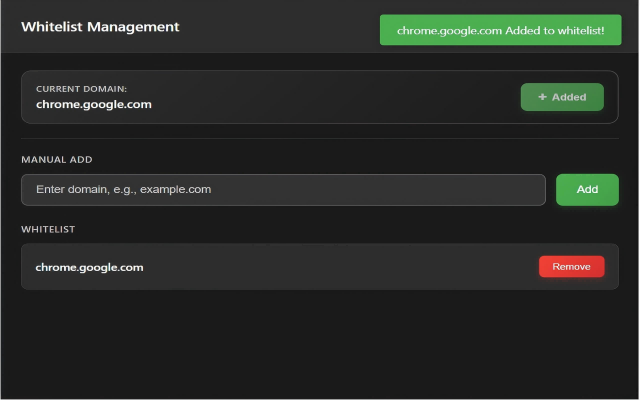Image resolution: width=640 pixels, height=400 pixels.
Task: Click the plus icon on the Added button
Action: tap(542, 97)
